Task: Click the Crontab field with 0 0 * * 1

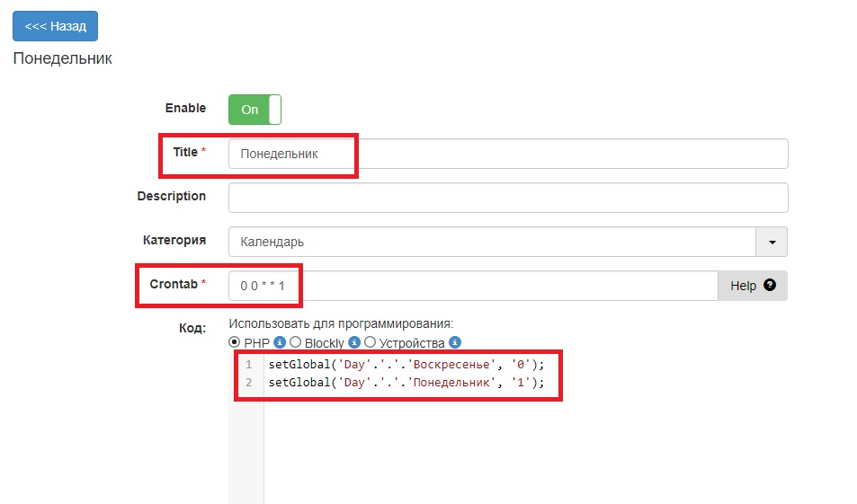Action: 473,286
